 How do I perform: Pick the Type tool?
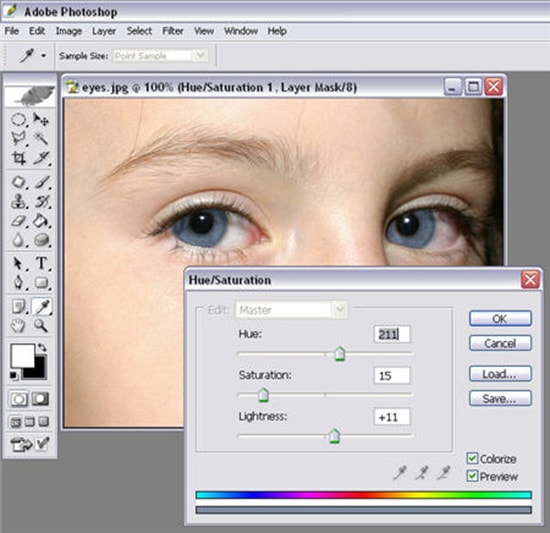[41, 263]
